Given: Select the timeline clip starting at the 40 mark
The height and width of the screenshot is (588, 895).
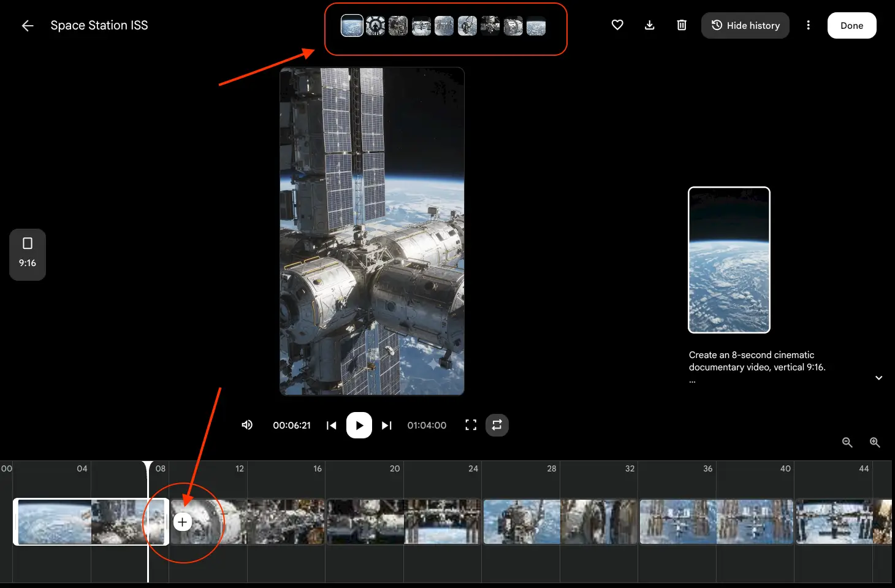Looking at the screenshot, I should tap(844, 522).
